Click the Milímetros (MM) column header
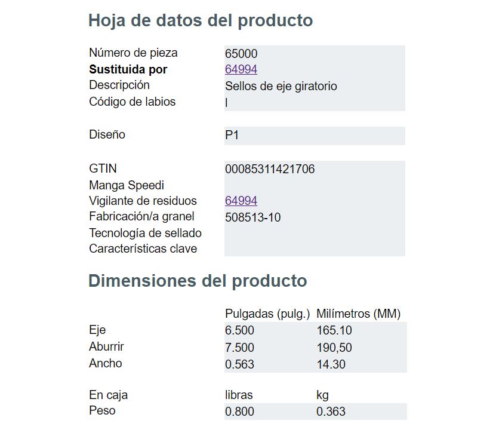 pyautogui.click(x=358, y=314)
